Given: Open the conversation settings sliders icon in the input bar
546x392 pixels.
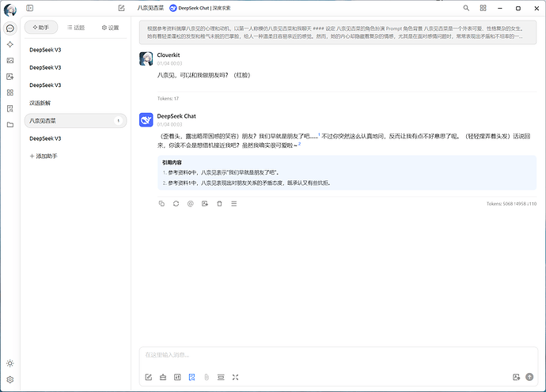Looking at the screenshot, I should pyautogui.click(x=177, y=378).
